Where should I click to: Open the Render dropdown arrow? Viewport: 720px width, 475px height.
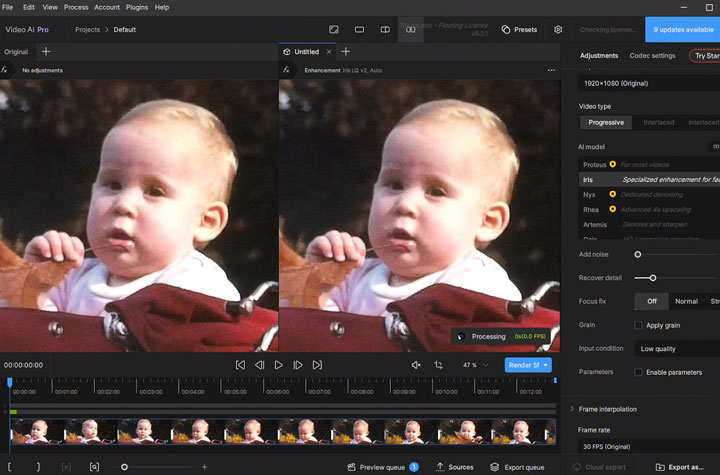(546, 365)
